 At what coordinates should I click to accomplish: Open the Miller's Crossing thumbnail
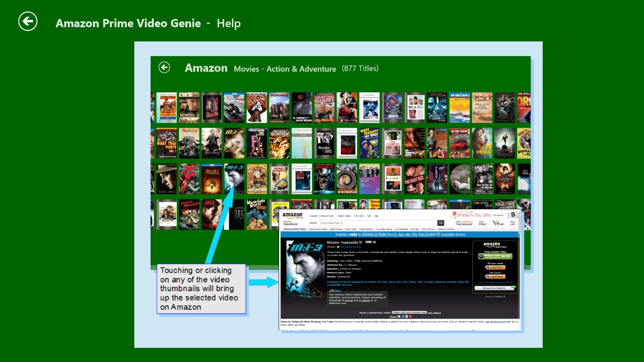click(x=212, y=179)
